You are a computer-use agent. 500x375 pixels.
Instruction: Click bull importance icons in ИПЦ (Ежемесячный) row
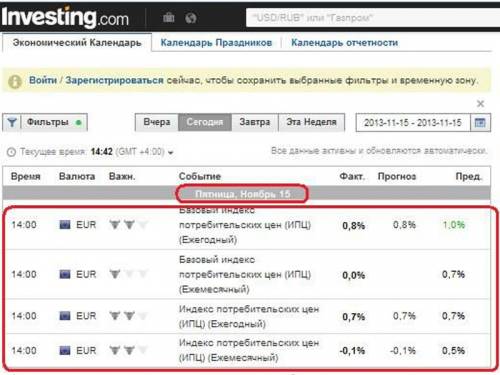point(128,350)
